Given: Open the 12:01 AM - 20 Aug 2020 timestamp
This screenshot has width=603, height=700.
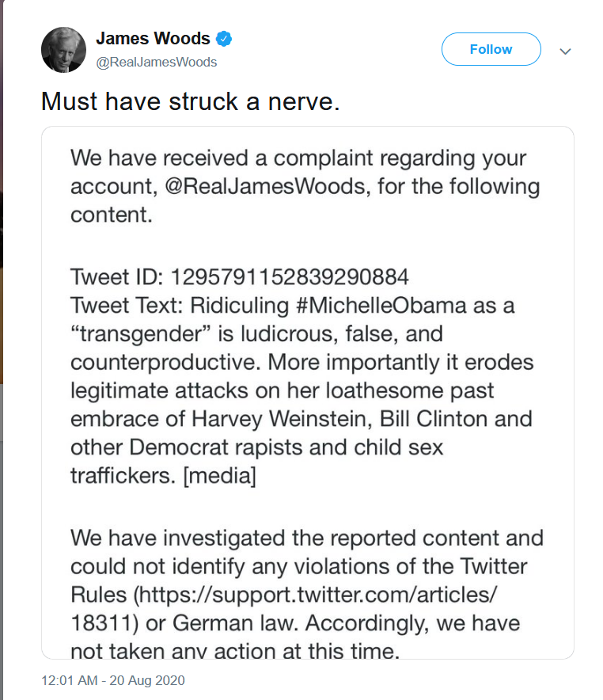Looking at the screenshot, I should (x=113, y=680).
